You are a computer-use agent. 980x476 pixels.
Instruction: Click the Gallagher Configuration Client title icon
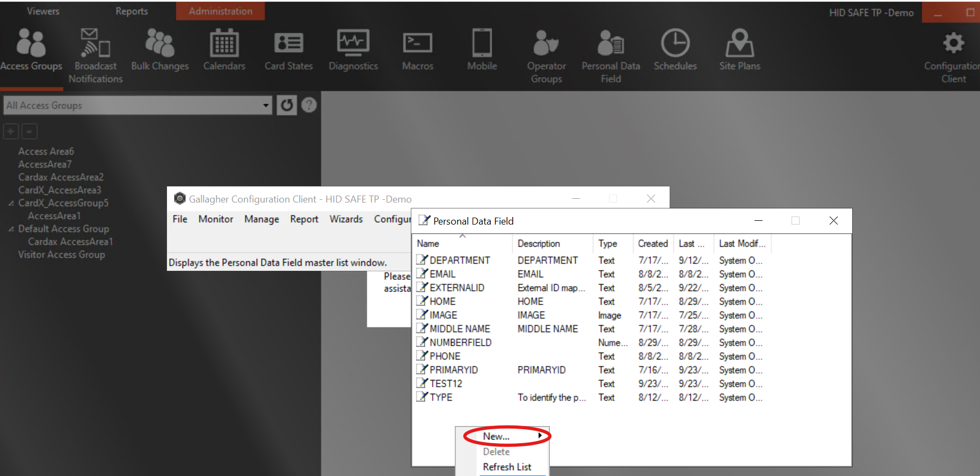tap(180, 199)
